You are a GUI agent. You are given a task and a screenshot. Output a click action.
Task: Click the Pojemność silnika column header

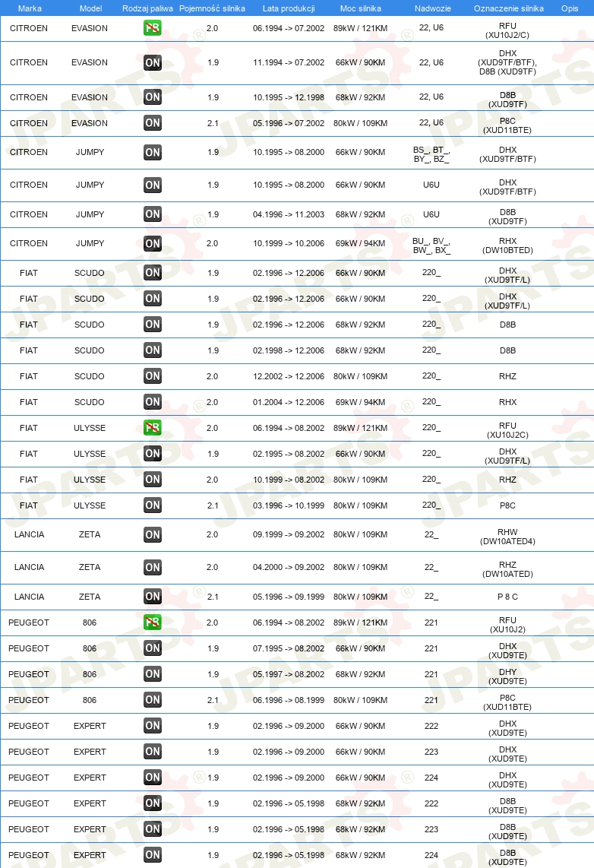point(213,8)
